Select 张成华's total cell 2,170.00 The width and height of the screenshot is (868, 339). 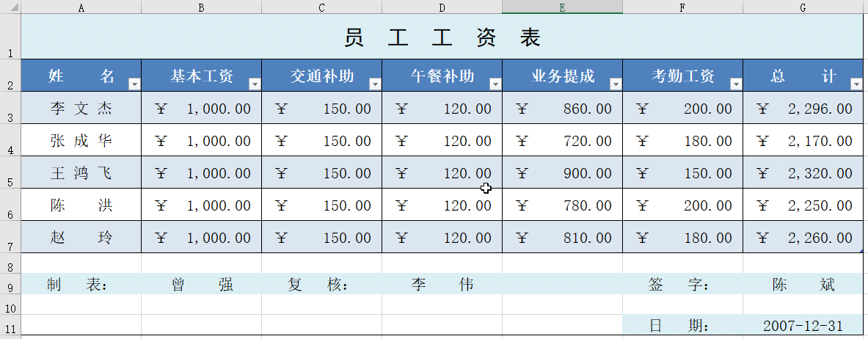point(803,141)
